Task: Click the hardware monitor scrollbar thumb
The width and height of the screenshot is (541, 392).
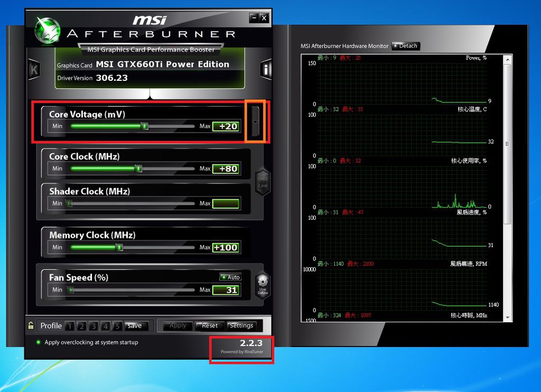Action: pyautogui.click(x=507, y=144)
